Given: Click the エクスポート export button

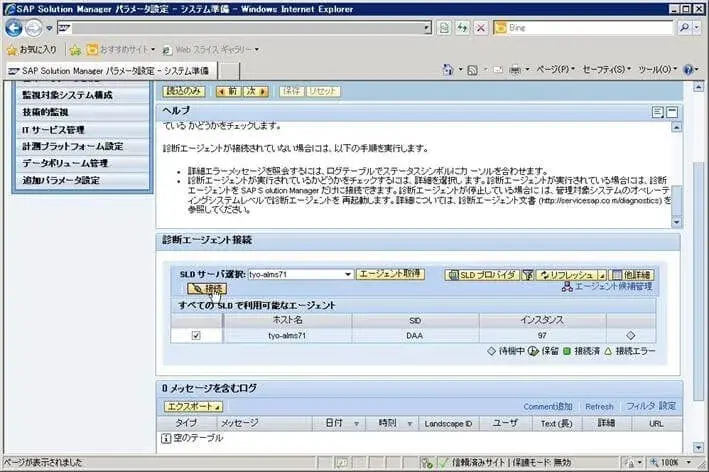Looking at the screenshot, I should click(193, 406).
